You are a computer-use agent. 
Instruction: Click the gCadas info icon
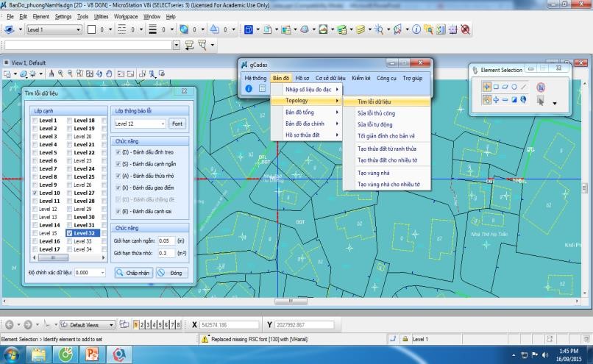pyautogui.click(x=249, y=88)
